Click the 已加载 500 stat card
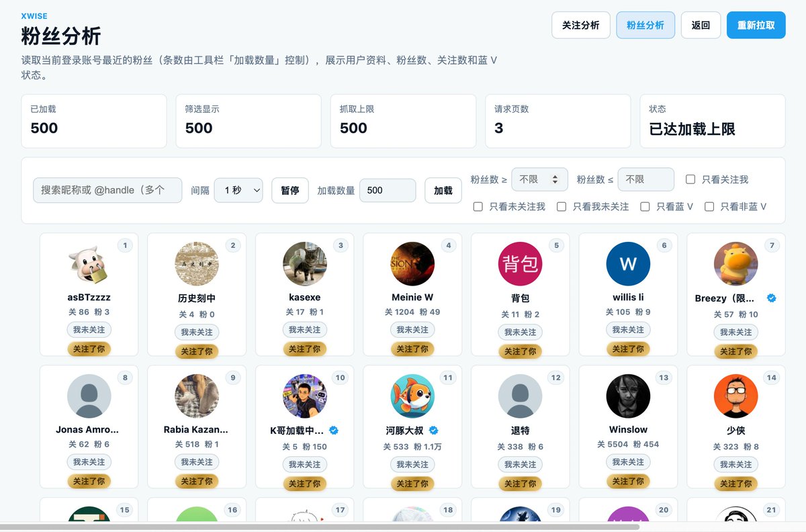The height and width of the screenshot is (532, 806). (94, 121)
